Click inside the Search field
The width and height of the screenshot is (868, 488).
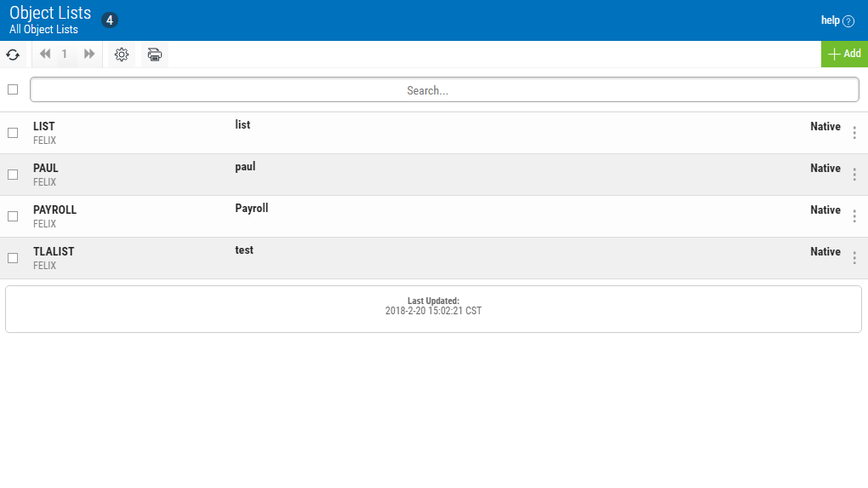444,90
